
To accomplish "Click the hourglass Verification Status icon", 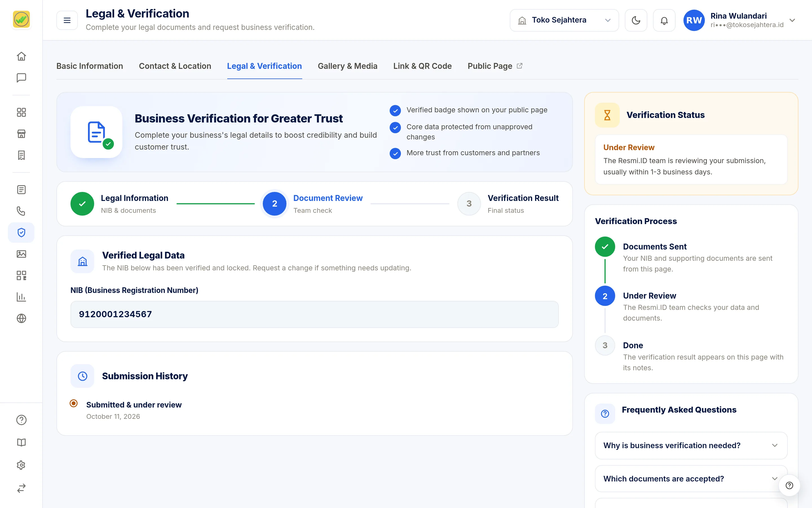I will click(607, 115).
